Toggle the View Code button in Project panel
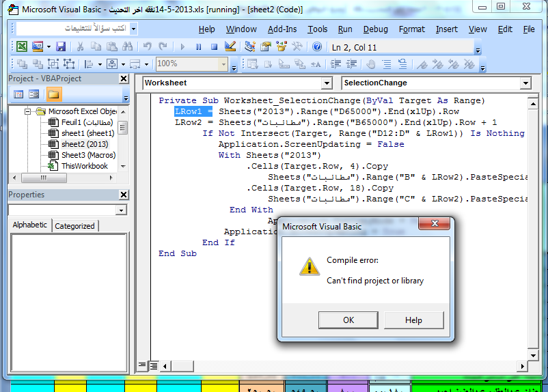This screenshot has height=392, width=548. click(x=18, y=94)
